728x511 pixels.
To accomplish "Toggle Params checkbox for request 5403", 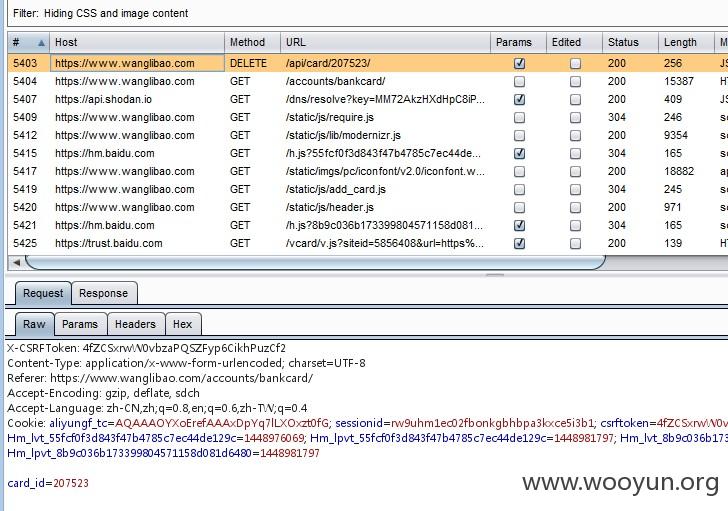I will click(x=520, y=63).
